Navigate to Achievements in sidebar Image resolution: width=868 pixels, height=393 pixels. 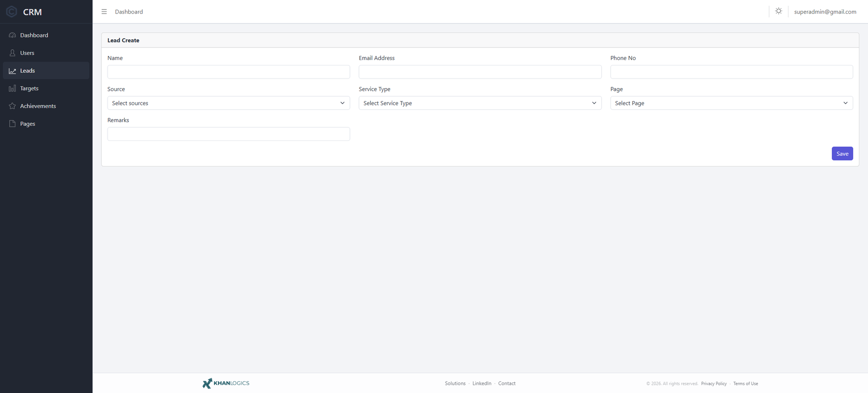click(46, 106)
